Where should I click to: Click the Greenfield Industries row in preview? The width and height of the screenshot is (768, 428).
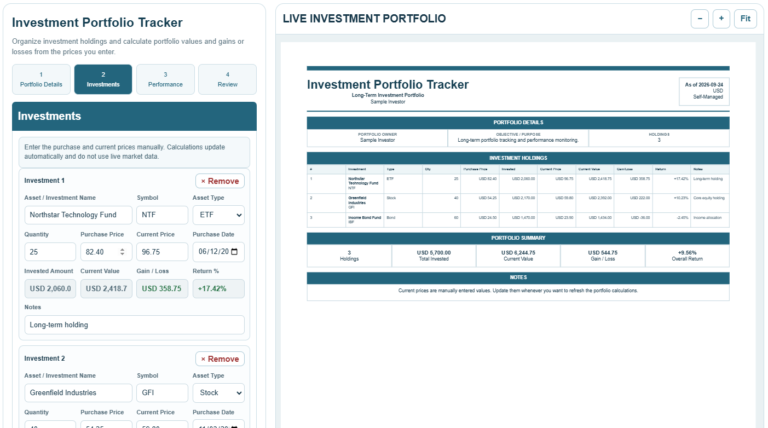[518, 203]
